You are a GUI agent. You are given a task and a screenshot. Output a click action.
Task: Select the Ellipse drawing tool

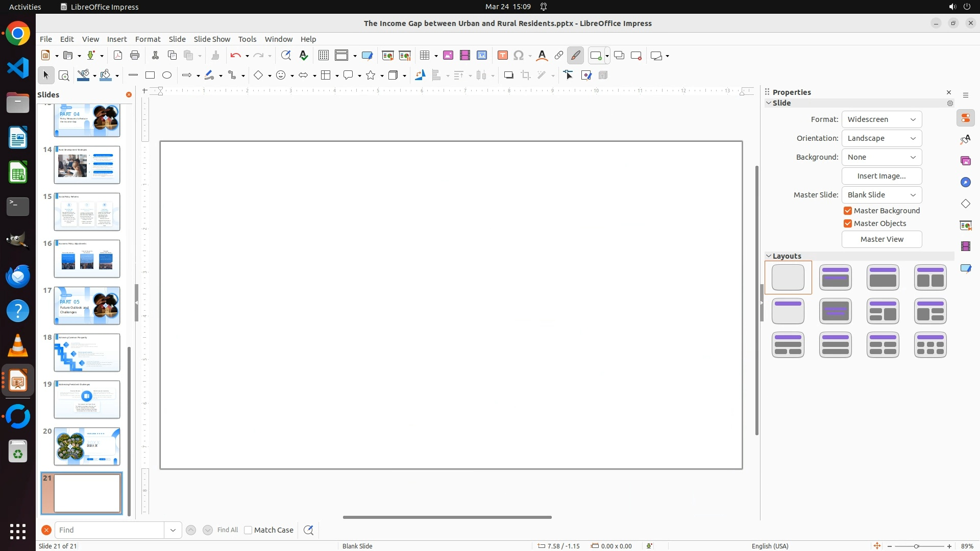pyautogui.click(x=167, y=76)
